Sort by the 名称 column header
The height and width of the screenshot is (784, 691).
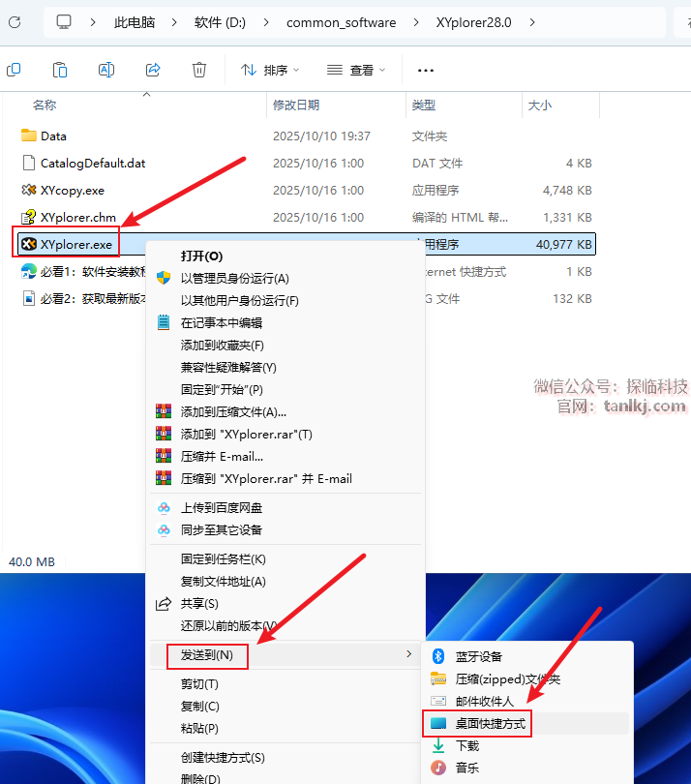[x=45, y=105]
